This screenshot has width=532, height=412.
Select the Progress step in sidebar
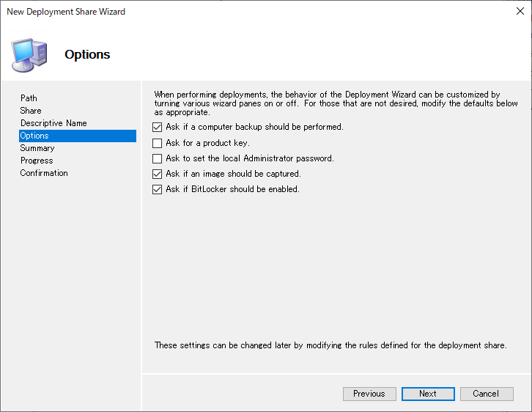[37, 161]
